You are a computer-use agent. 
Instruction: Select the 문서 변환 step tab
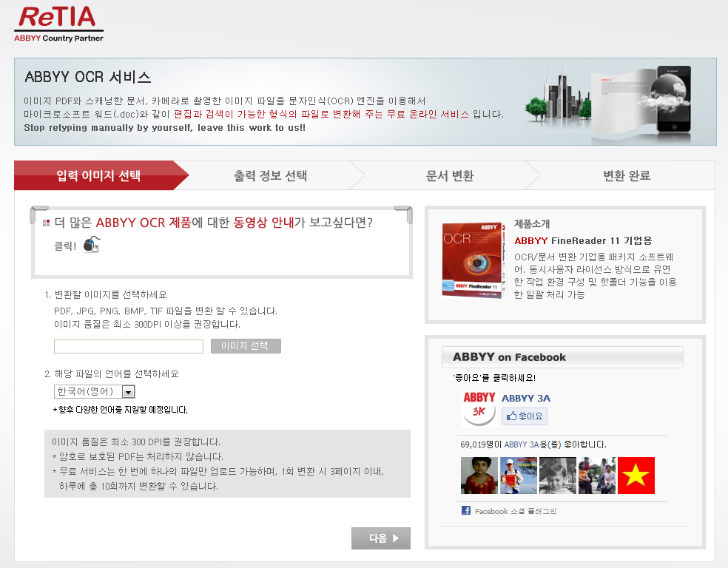[450, 175]
